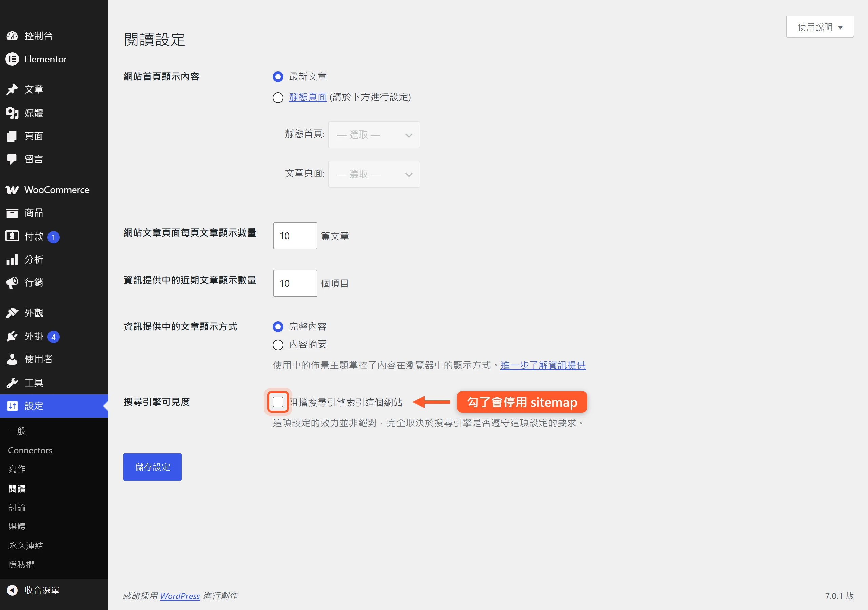Image resolution: width=868 pixels, height=610 pixels.
Task: Open the 永久連結 settings submenu
Action: (x=26, y=545)
